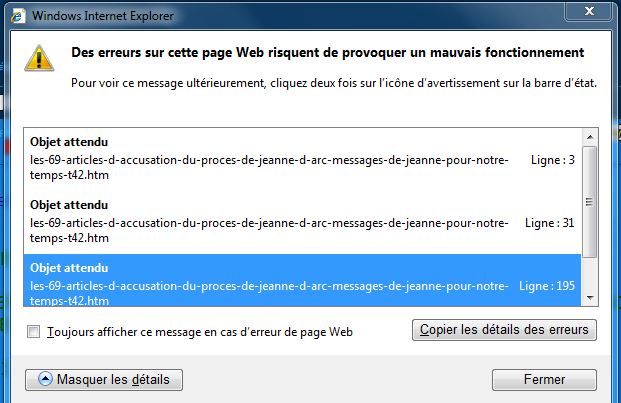The image size is (621, 403).
Task: Click Copier les détails des erreurs button
Action: pos(504,330)
